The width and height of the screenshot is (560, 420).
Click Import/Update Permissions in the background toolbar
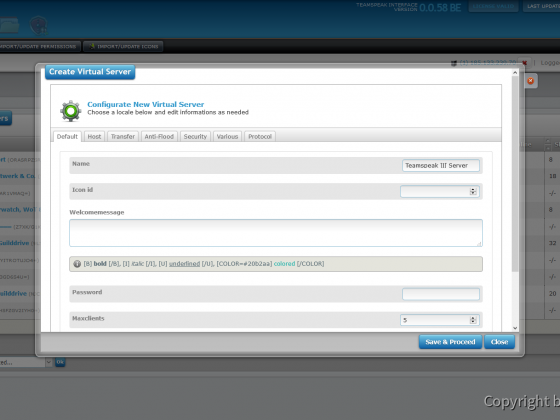(x=40, y=46)
